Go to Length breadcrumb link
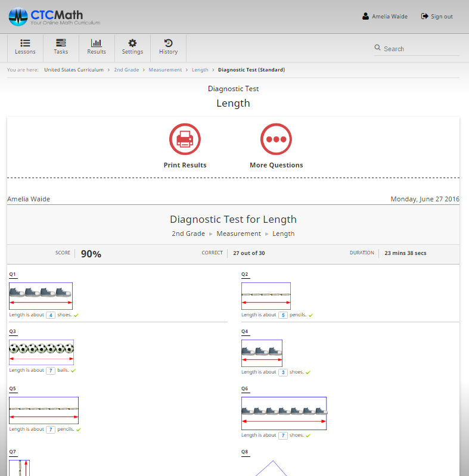 pos(200,70)
